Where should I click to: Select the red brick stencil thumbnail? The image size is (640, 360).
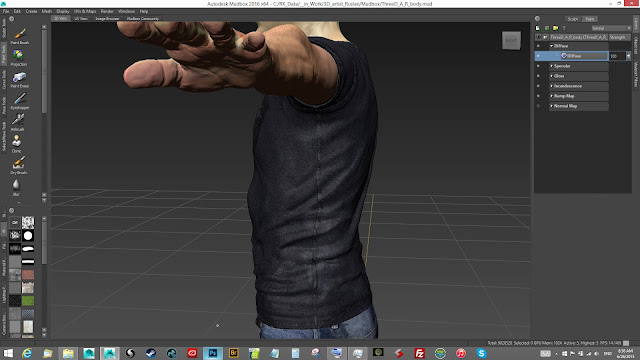pos(28,275)
